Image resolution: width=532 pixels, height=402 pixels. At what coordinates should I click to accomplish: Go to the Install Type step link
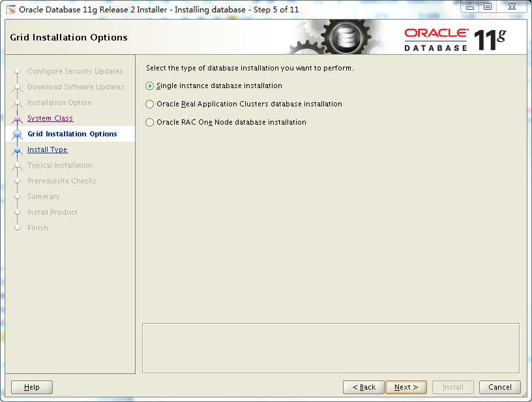47,149
